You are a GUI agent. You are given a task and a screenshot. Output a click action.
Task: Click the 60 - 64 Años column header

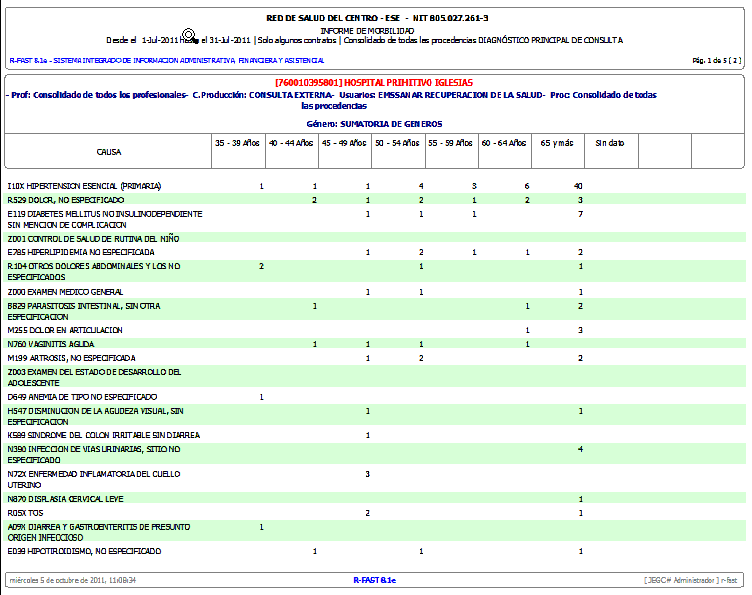504,143
